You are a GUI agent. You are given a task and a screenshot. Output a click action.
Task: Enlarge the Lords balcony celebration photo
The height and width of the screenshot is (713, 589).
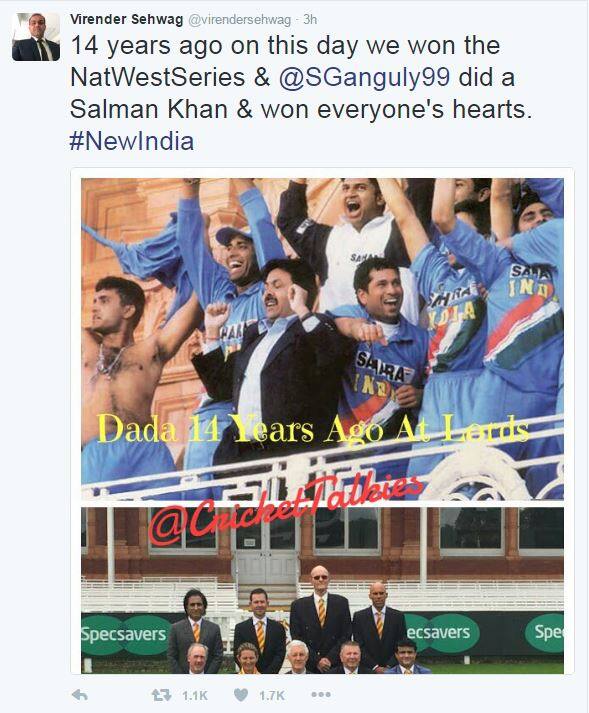point(322,339)
